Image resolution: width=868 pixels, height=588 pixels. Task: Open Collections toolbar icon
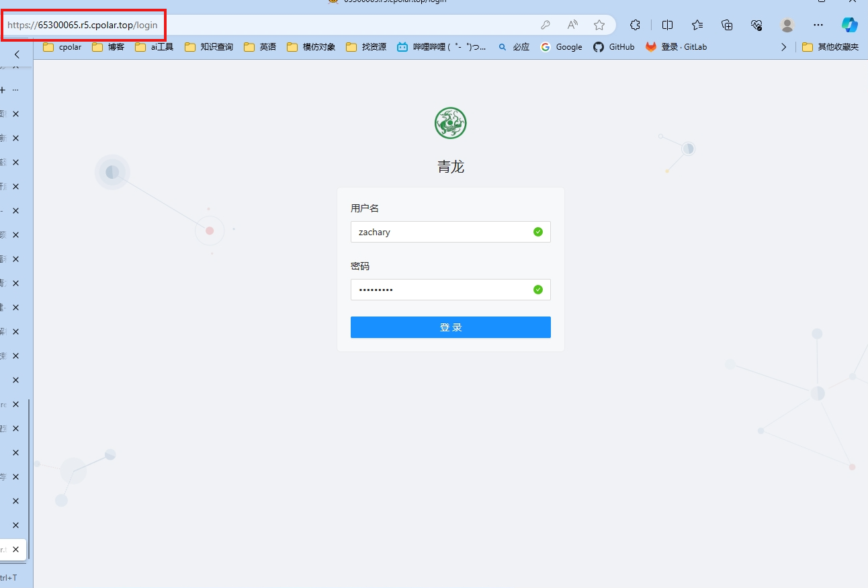pyautogui.click(x=727, y=25)
